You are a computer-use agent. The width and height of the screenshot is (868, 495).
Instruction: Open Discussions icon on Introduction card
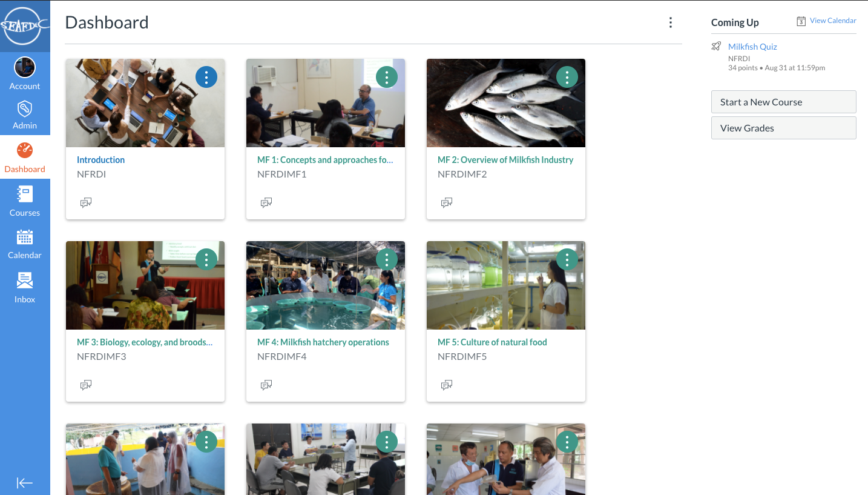point(86,203)
